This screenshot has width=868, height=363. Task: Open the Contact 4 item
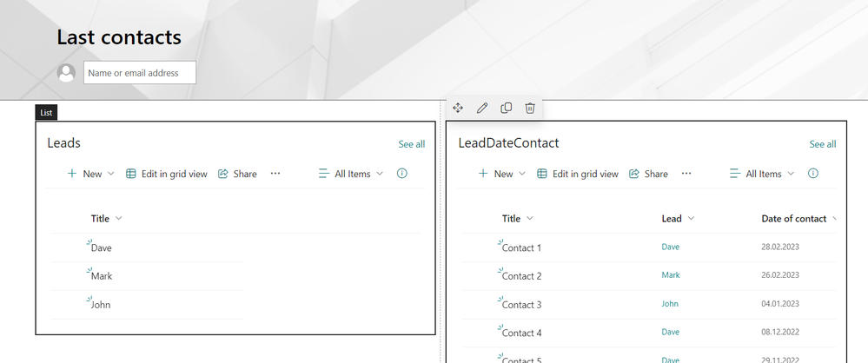(521, 333)
